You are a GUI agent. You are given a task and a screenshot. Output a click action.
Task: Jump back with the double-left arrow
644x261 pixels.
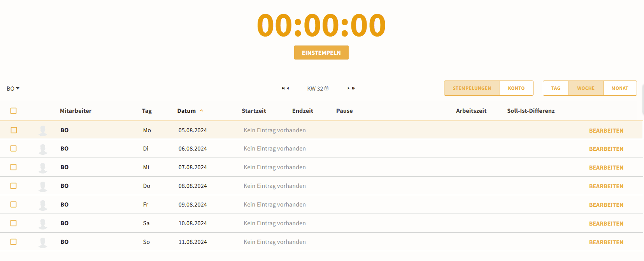pyautogui.click(x=283, y=88)
